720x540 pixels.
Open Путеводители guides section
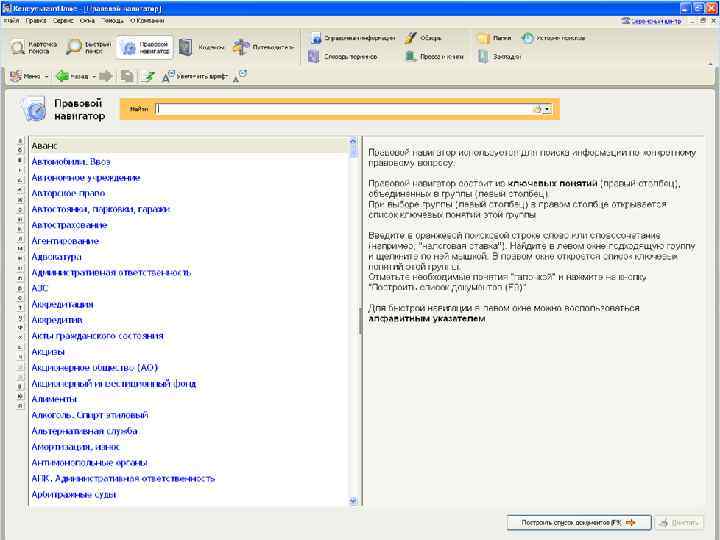point(263,47)
